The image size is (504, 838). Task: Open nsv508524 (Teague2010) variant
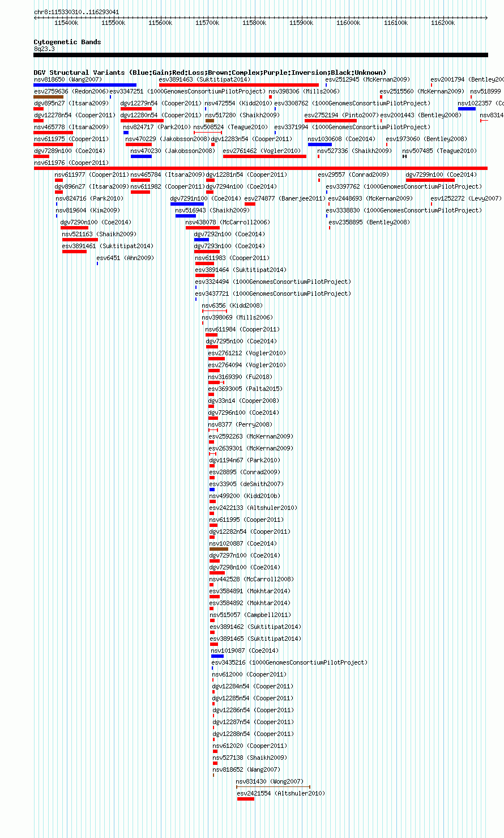(231, 127)
